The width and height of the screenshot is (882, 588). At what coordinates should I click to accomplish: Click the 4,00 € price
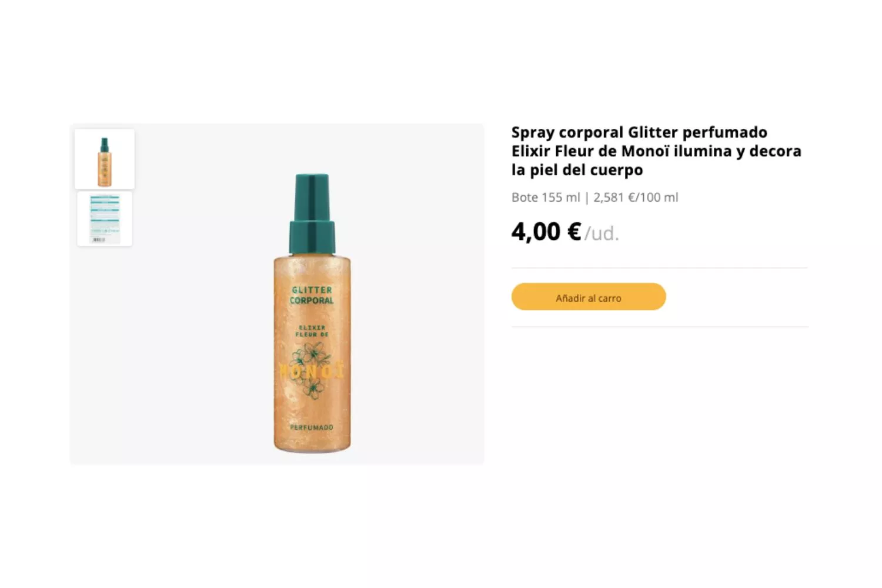coord(546,232)
